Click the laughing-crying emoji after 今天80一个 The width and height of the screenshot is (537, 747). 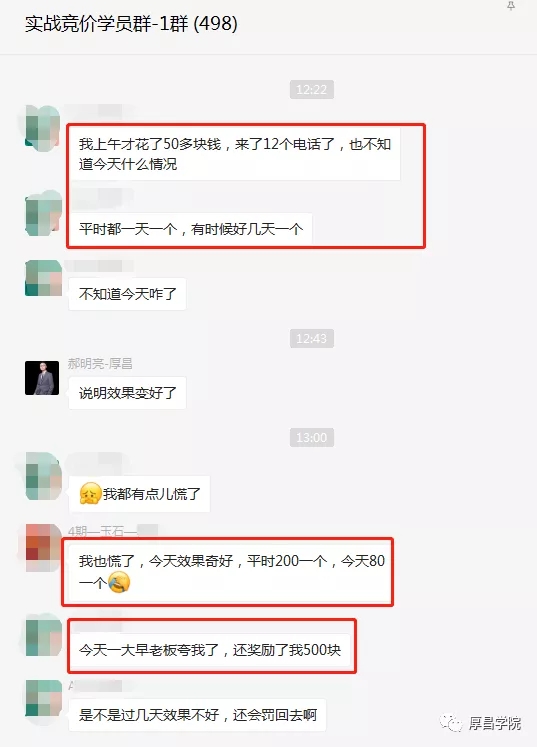click(x=119, y=582)
